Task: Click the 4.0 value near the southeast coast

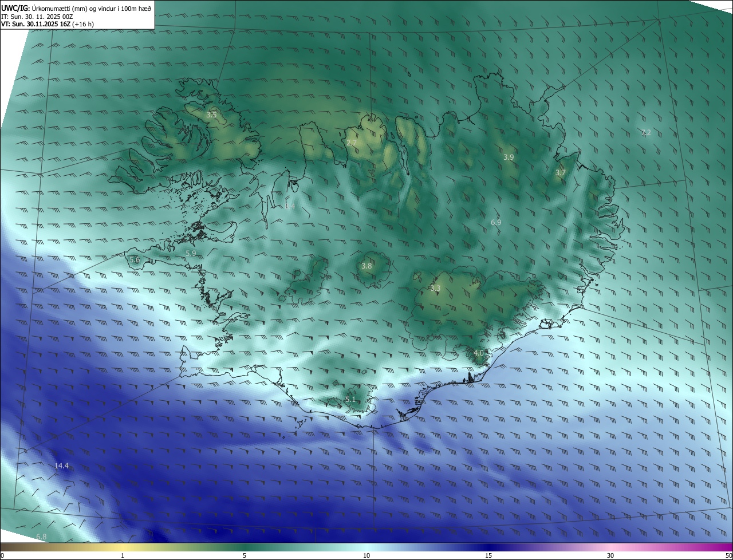Action: pos(479,353)
